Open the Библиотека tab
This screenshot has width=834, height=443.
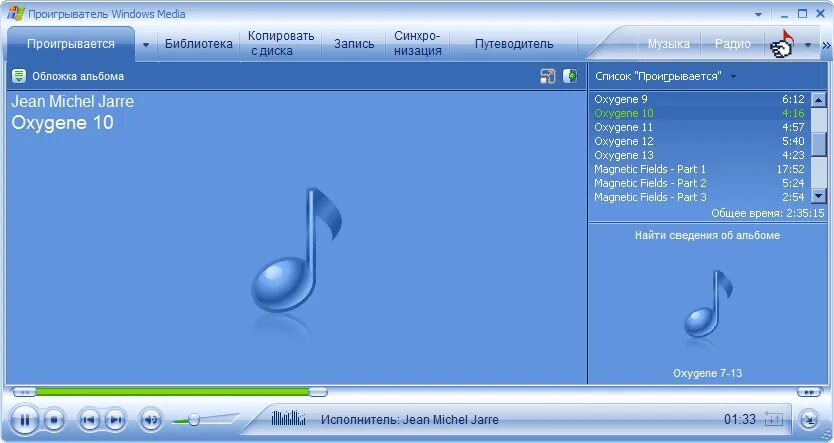[x=198, y=44]
